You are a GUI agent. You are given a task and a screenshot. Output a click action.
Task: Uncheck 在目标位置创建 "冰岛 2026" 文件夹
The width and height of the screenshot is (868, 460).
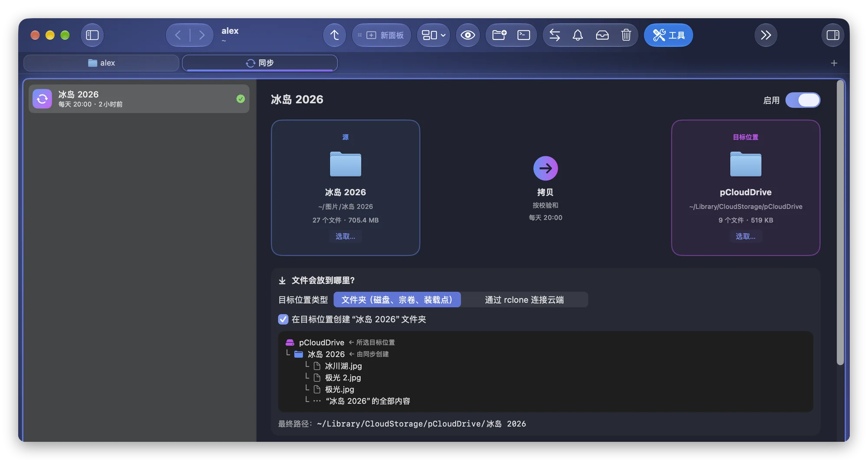pyautogui.click(x=283, y=319)
